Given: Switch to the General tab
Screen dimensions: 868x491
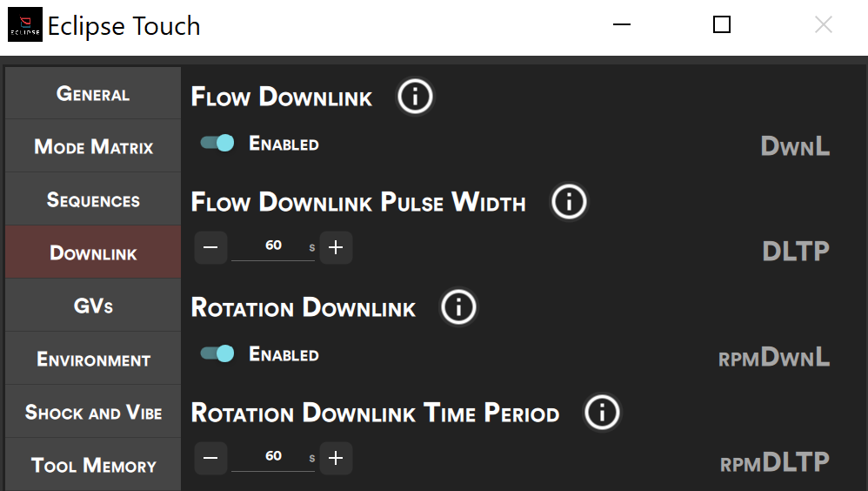Looking at the screenshot, I should (x=93, y=94).
